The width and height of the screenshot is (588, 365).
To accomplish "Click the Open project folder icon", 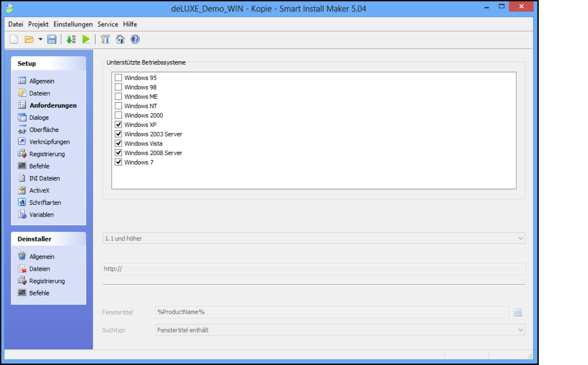I will click(29, 39).
